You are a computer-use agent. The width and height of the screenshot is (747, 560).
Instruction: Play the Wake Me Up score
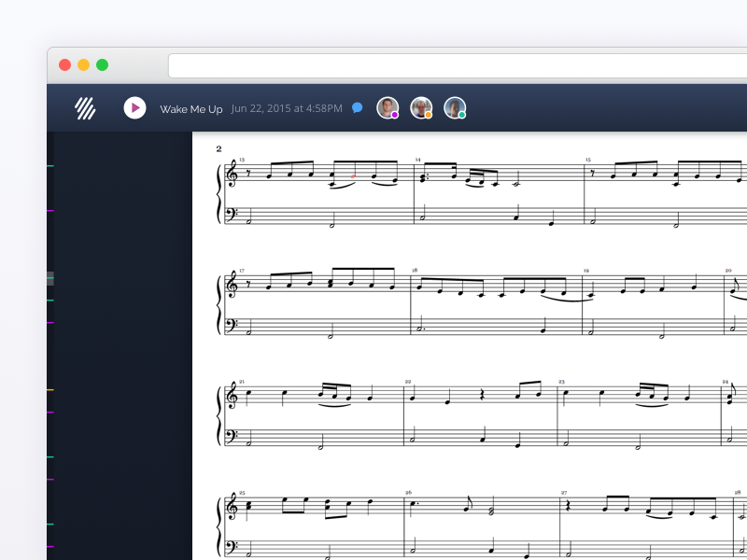click(x=134, y=108)
